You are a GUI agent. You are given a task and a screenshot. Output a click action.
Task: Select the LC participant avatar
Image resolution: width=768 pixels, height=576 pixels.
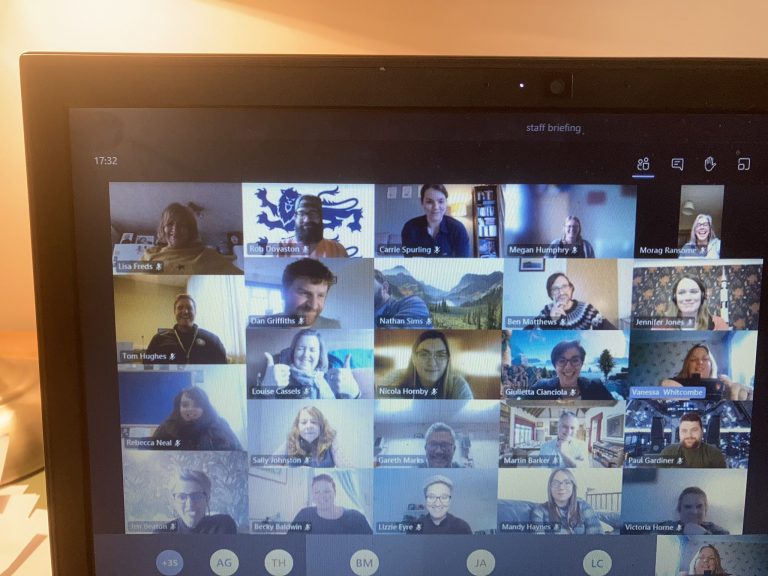(597, 563)
